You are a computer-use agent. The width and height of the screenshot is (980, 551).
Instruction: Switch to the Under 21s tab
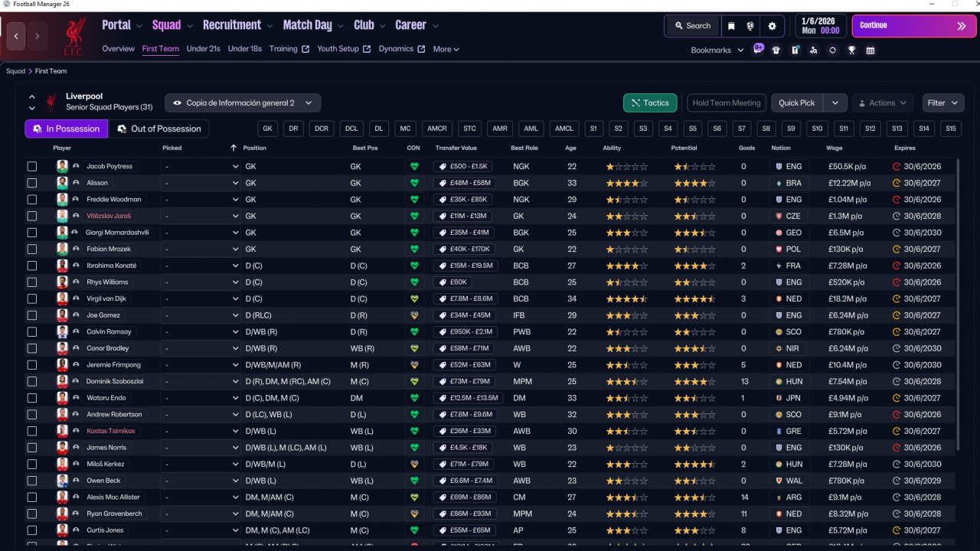pyautogui.click(x=203, y=49)
